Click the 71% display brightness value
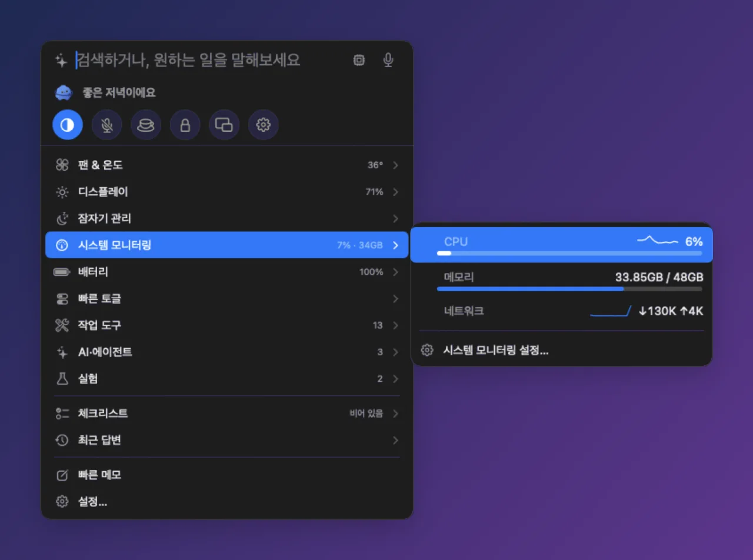753x560 pixels. pyautogui.click(x=374, y=192)
